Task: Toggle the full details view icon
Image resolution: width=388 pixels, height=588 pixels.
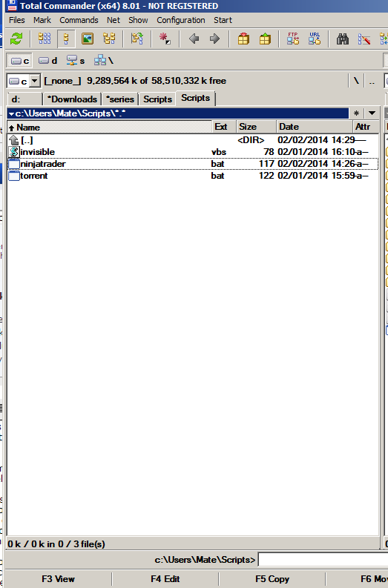Action: point(66,39)
